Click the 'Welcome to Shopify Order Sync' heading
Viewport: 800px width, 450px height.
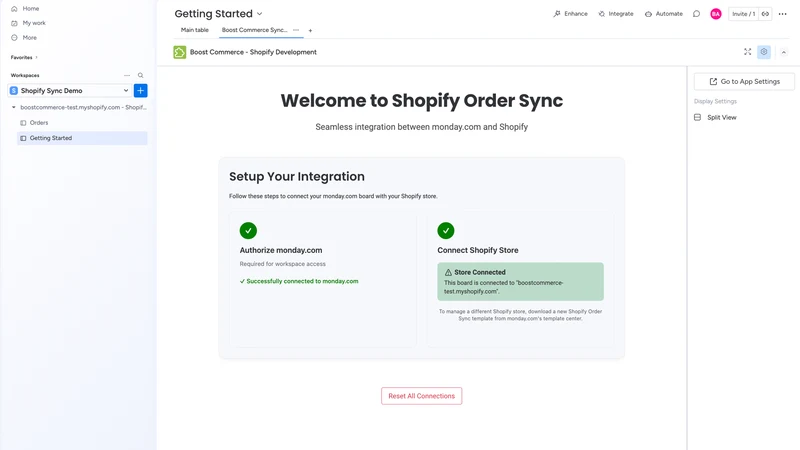(422, 101)
